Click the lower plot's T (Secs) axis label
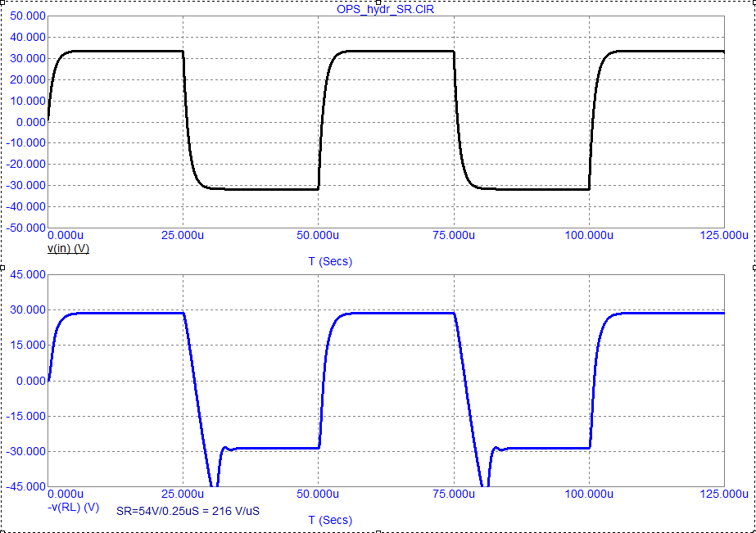The height and width of the screenshot is (533, 756). (x=330, y=520)
